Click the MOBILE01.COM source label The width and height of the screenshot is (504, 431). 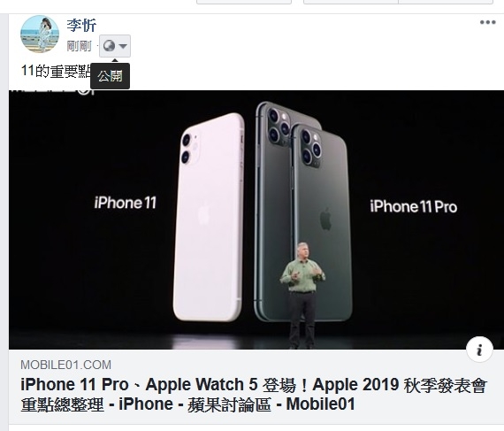pyautogui.click(x=66, y=365)
